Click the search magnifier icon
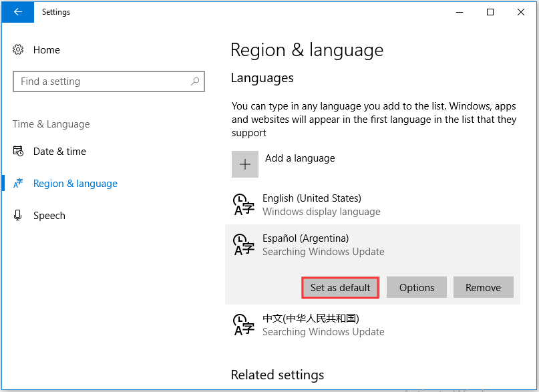Image resolution: width=539 pixels, height=392 pixels. (x=195, y=81)
